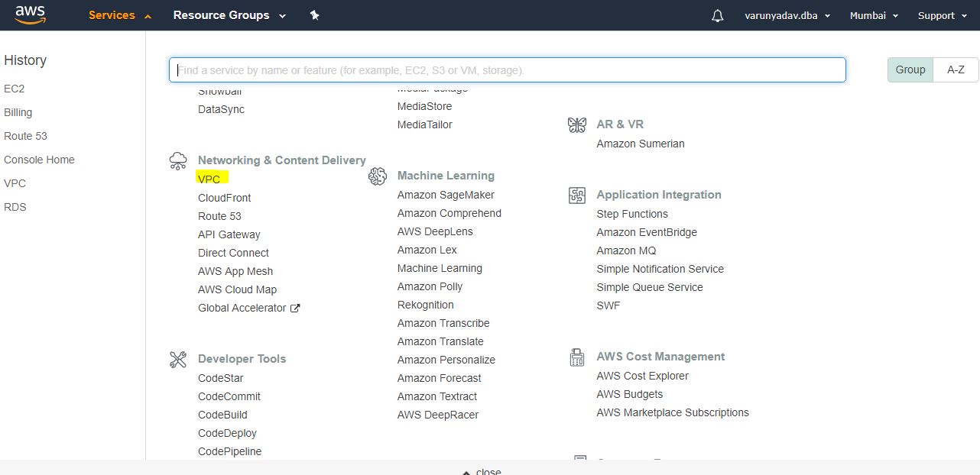Expand the Resource Groups dropdown
Viewport: 980px width, 475px height.
tap(229, 15)
